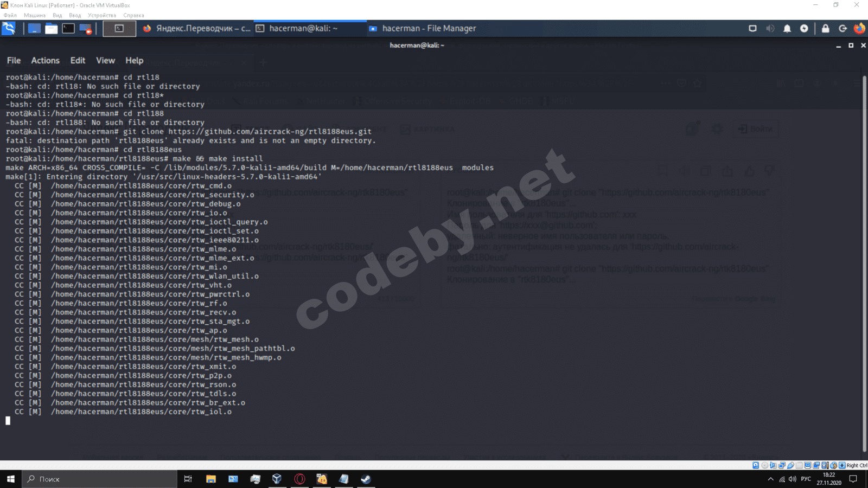This screenshot has height=488, width=868.
Task: Click VirtualBox optical disc indicator
Action: tap(764, 465)
